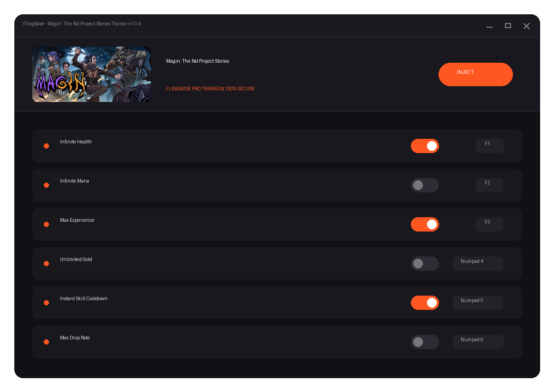
Task: Click the orange dot beside Max Drop Rate
Action: [46, 342]
